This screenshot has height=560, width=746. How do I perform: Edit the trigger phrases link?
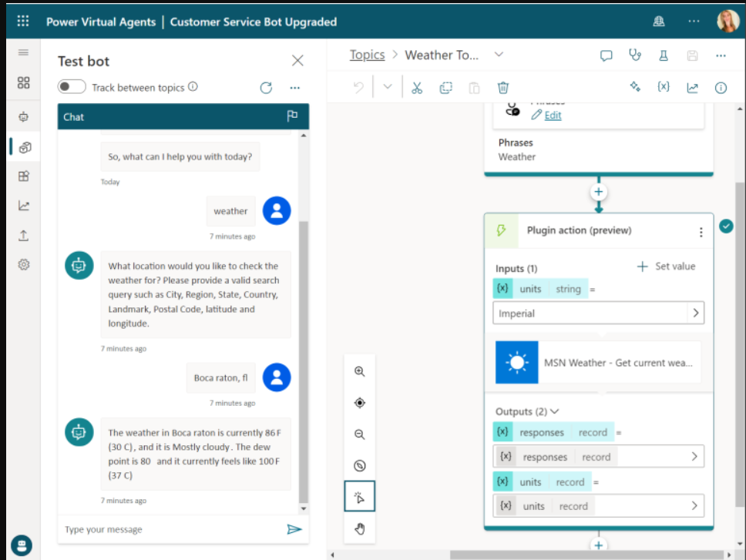click(553, 115)
